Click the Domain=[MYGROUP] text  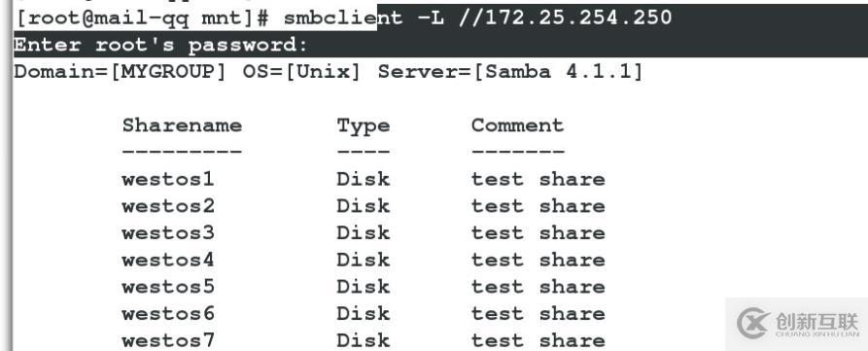(x=121, y=72)
